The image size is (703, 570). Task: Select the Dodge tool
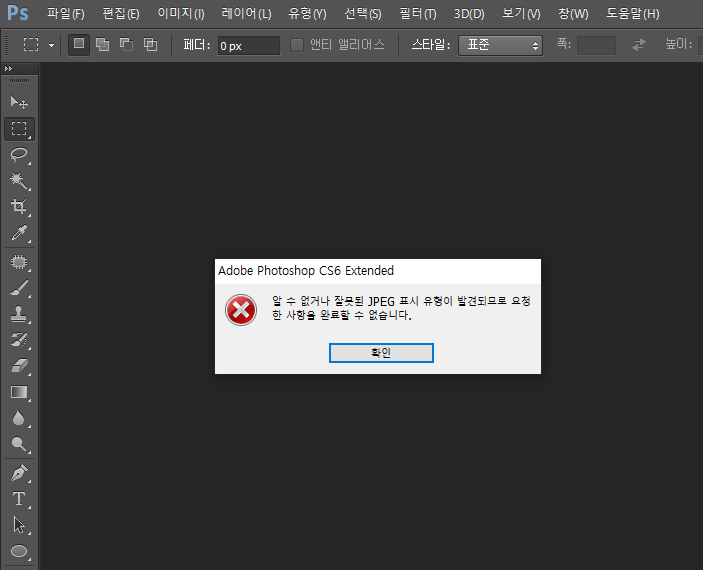19,444
